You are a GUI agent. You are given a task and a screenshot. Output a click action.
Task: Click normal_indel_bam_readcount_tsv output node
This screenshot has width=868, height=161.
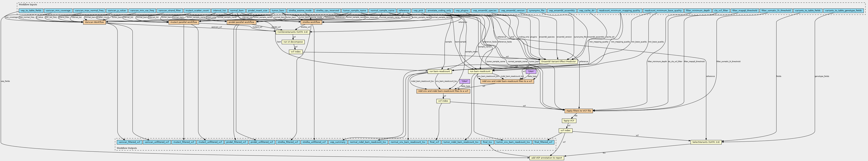pos(368,142)
